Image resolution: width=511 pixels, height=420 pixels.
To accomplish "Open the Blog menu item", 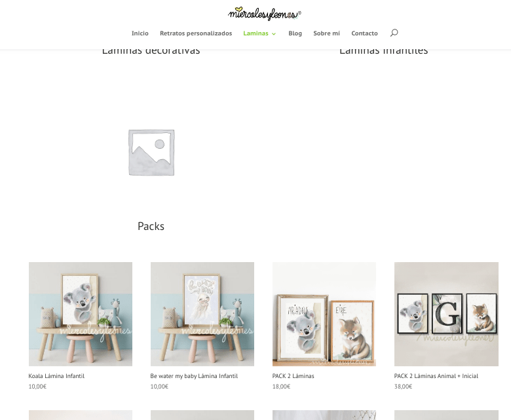I will coord(295,33).
